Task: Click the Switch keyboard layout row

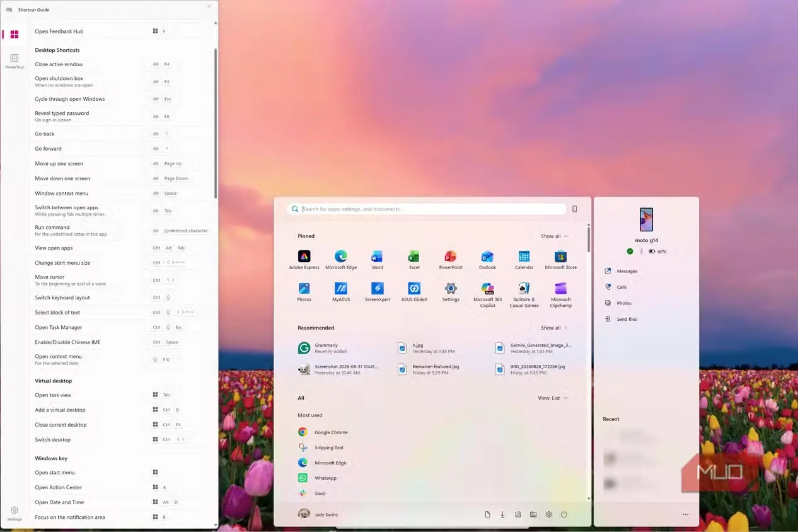Action: pyautogui.click(x=119, y=298)
